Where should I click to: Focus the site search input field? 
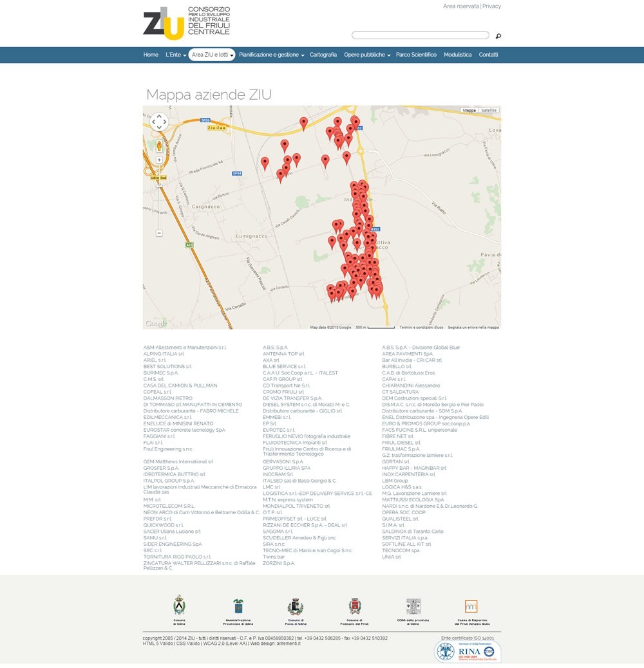(x=421, y=35)
